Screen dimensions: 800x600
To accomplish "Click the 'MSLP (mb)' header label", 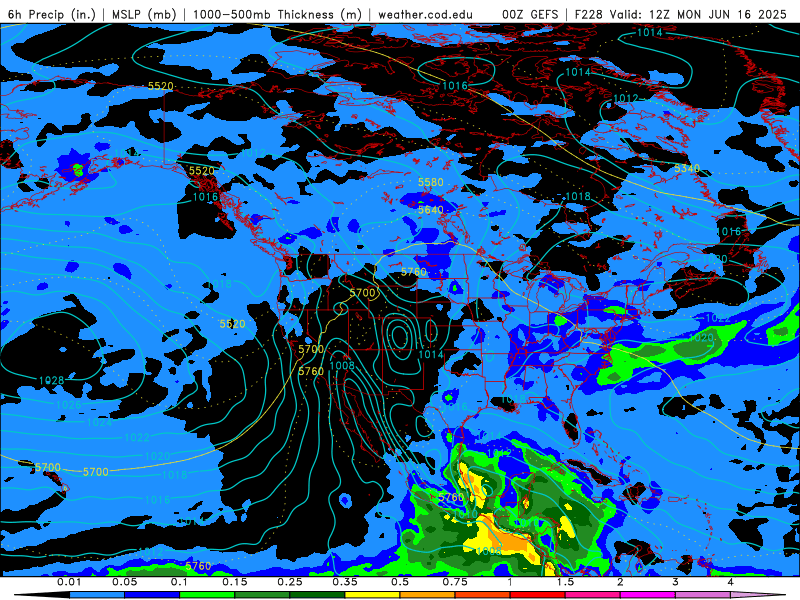I will (x=144, y=14).
